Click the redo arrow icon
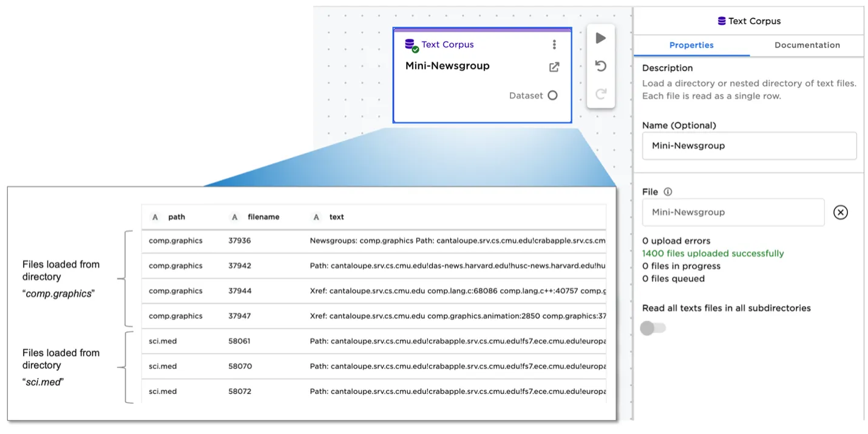This screenshot has height=434, width=868. pos(600,94)
